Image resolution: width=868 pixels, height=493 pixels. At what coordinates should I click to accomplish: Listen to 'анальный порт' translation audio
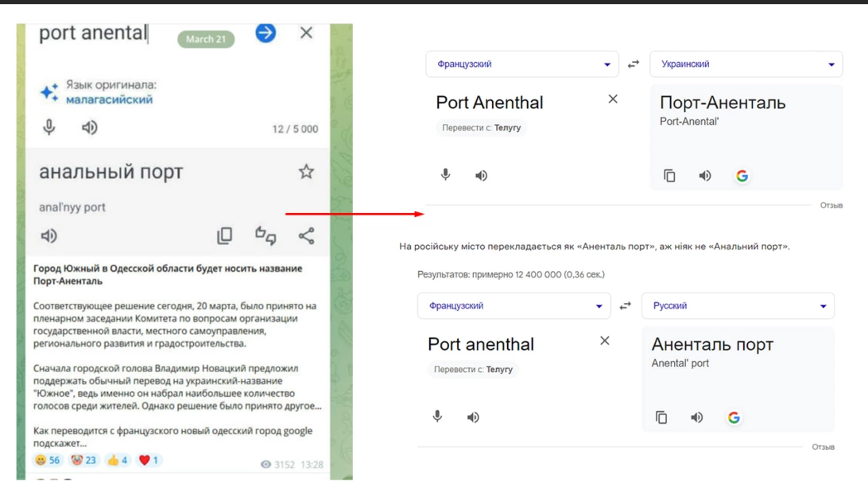[x=49, y=236]
